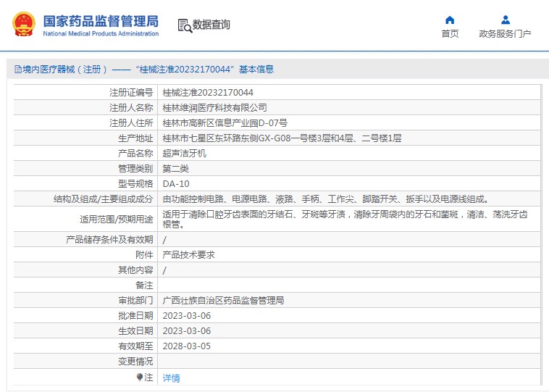Click 型号规格 row label
The width and height of the screenshot is (549, 392).
135,184
